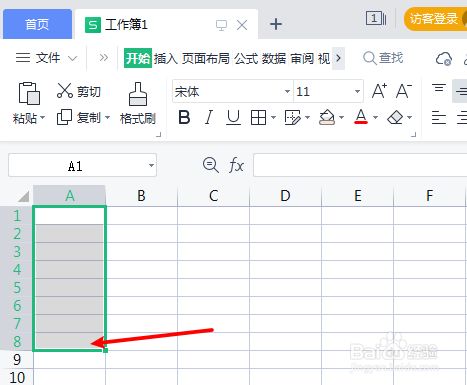
Task: Select column D header
Action: (285, 196)
